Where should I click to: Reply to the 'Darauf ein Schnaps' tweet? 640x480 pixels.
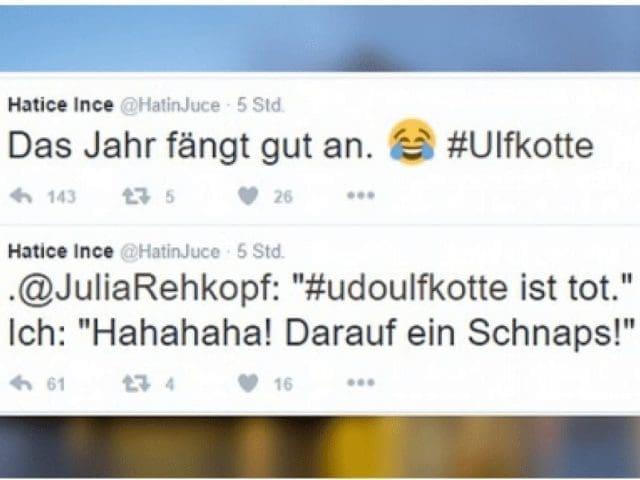pyautogui.click(x=21, y=384)
